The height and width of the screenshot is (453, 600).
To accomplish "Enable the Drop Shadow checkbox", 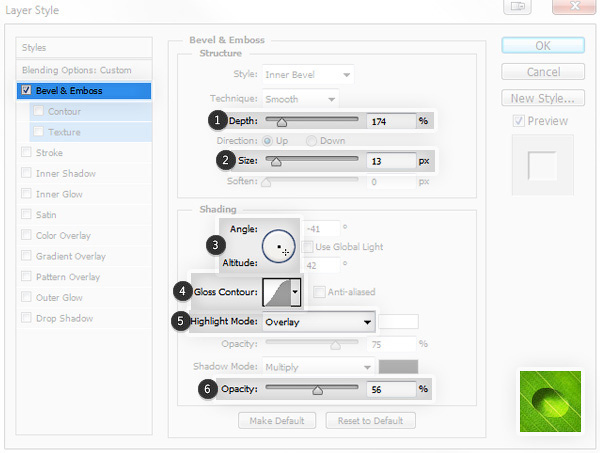I will click(x=26, y=318).
